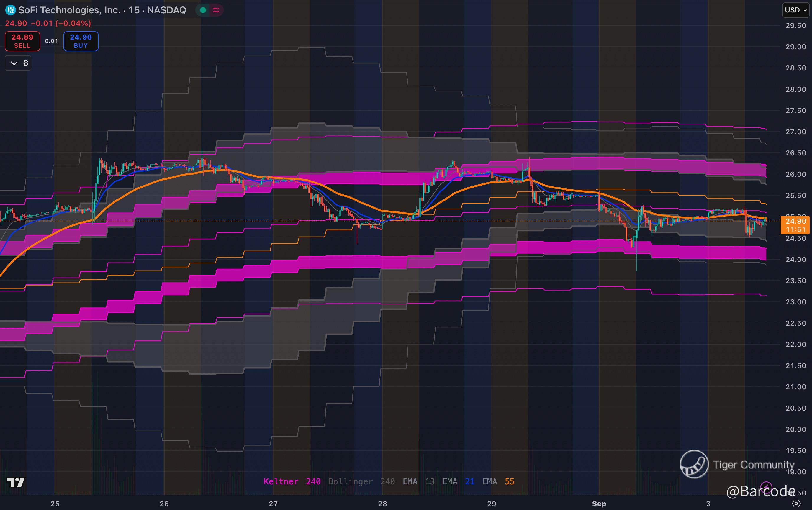812x510 pixels.
Task: Click the 28 date label on time axis
Action: coord(382,504)
